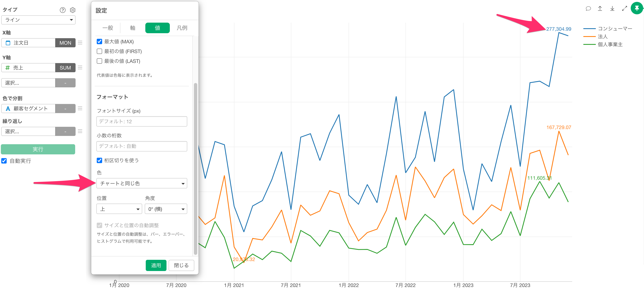Uncheck 最大値 (MAX) checkbox
This screenshot has height=293, width=644.
point(99,42)
